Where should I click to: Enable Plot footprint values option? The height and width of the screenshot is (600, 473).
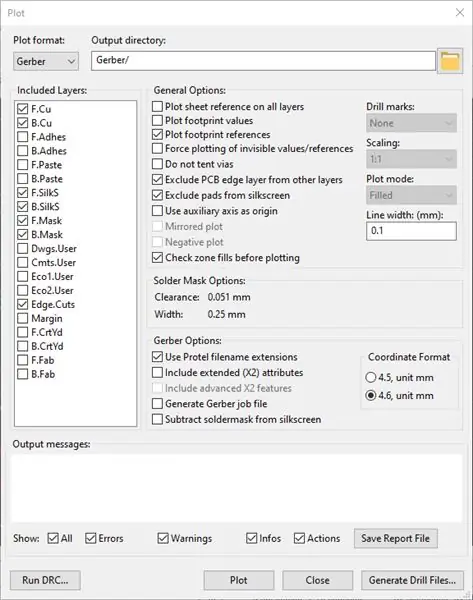point(157,121)
